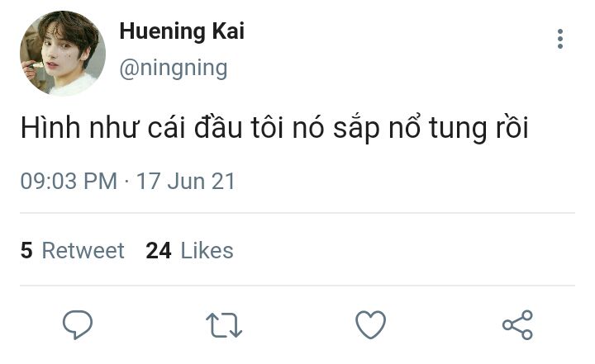Open the three-dot more options menu

coord(560,39)
